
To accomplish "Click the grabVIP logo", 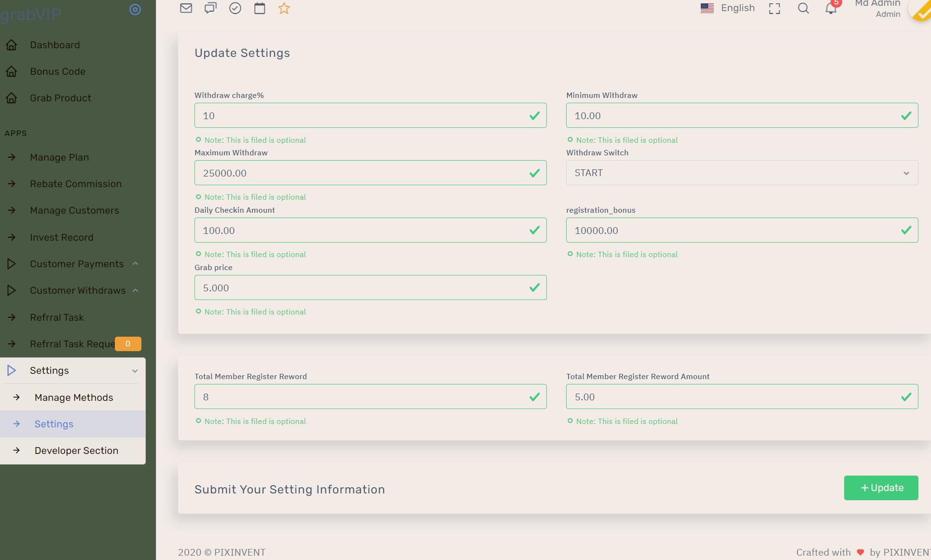I will point(31,14).
